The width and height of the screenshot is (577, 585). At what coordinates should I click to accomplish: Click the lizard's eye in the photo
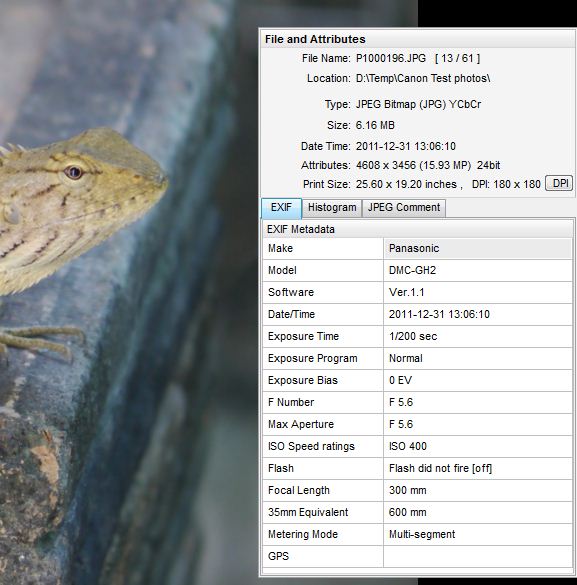click(73, 172)
